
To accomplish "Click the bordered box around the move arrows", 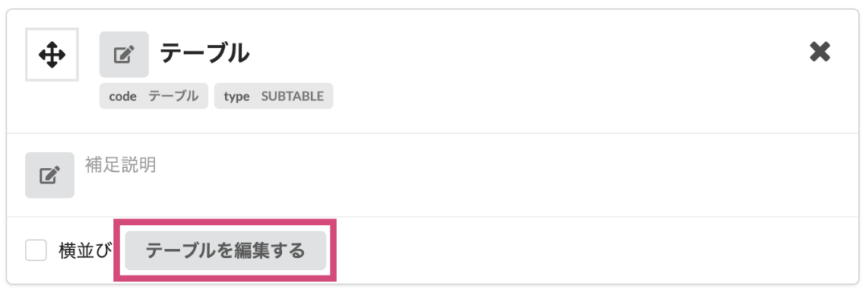I will (x=52, y=55).
